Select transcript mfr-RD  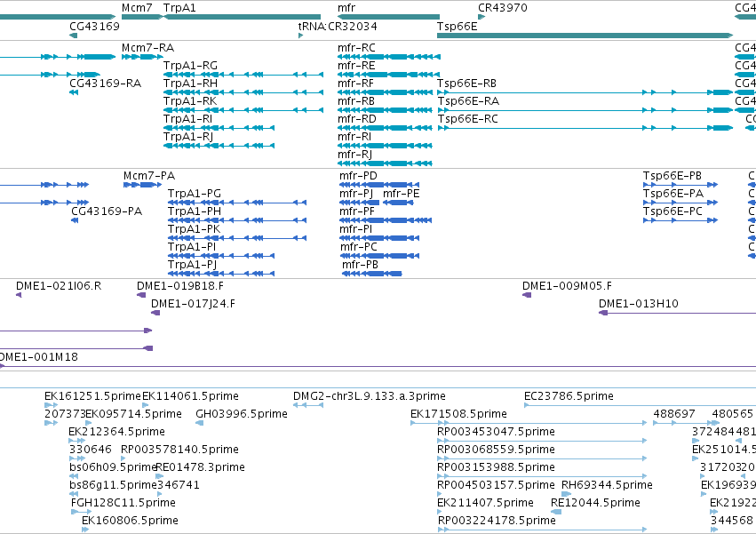385,128
